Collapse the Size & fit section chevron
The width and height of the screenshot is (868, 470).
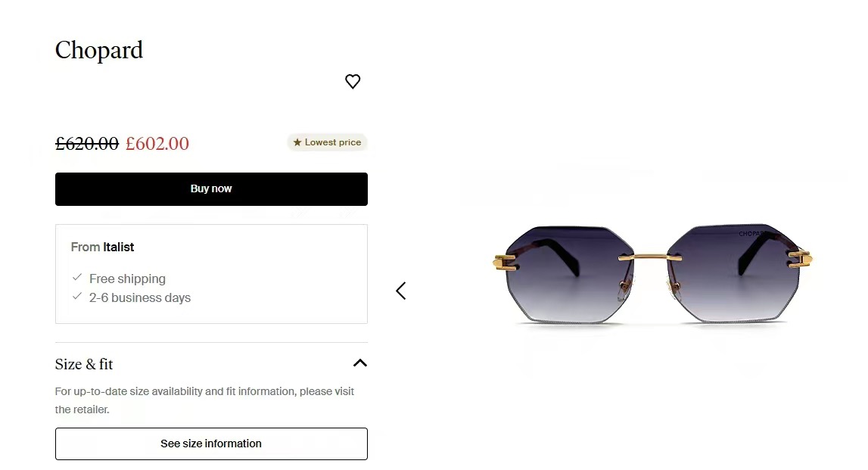tap(360, 363)
